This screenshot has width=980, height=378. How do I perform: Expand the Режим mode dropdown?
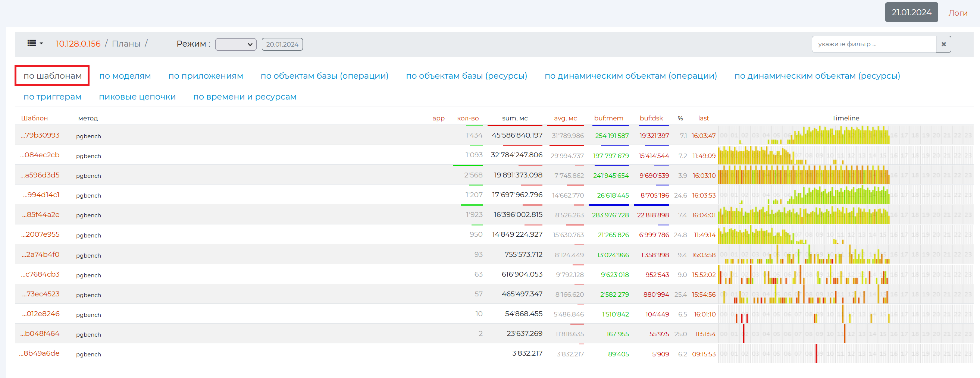[235, 44]
